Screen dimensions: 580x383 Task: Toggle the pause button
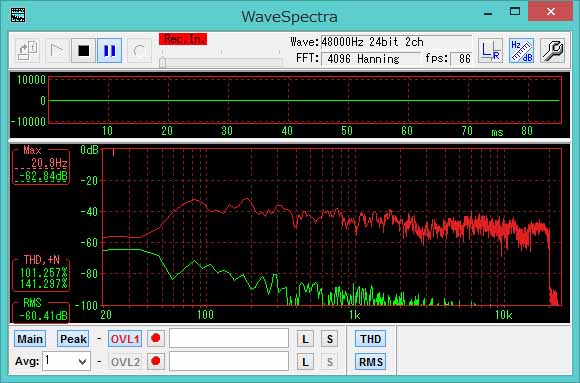click(x=109, y=50)
